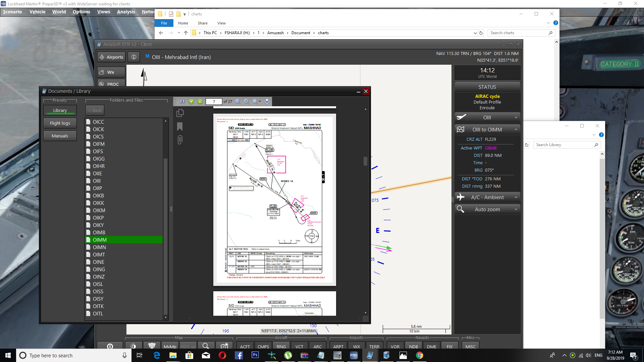The width and height of the screenshot is (644, 362).
Task: Select the Library preset
Action: coord(60,110)
